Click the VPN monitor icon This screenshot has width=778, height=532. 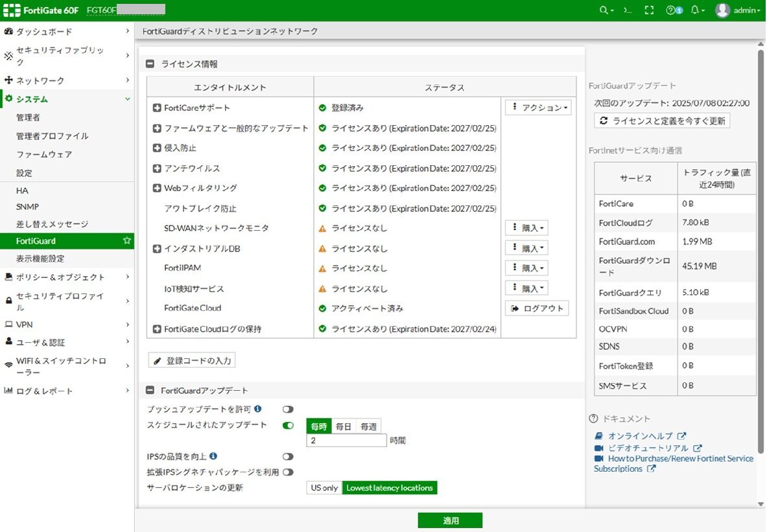[x=8, y=324]
